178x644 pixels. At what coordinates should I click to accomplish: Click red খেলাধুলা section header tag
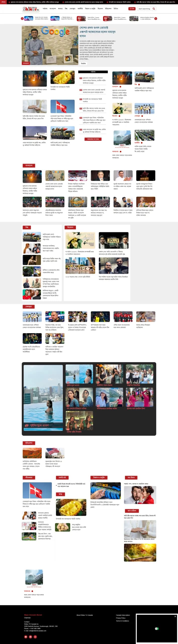click(29, 307)
